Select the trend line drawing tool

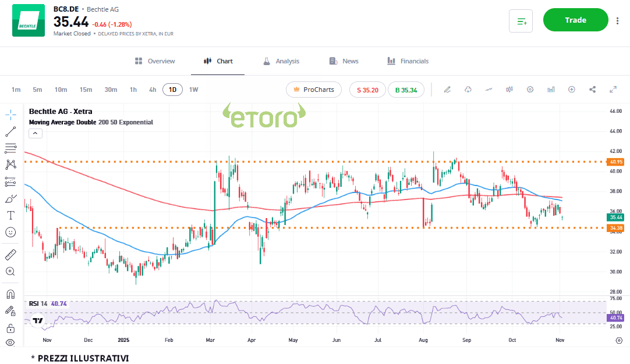(x=10, y=131)
